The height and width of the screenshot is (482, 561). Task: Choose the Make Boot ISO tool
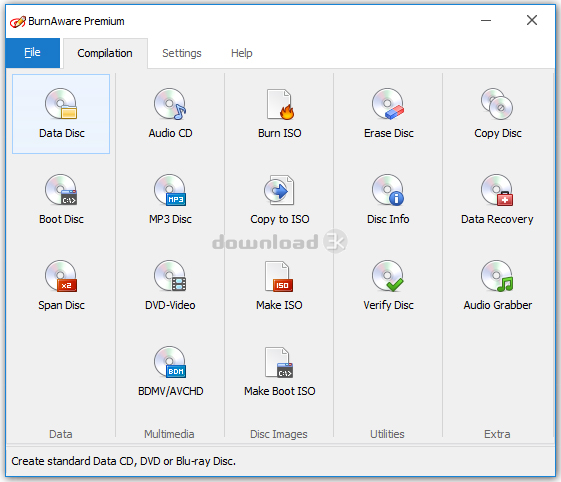click(279, 371)
